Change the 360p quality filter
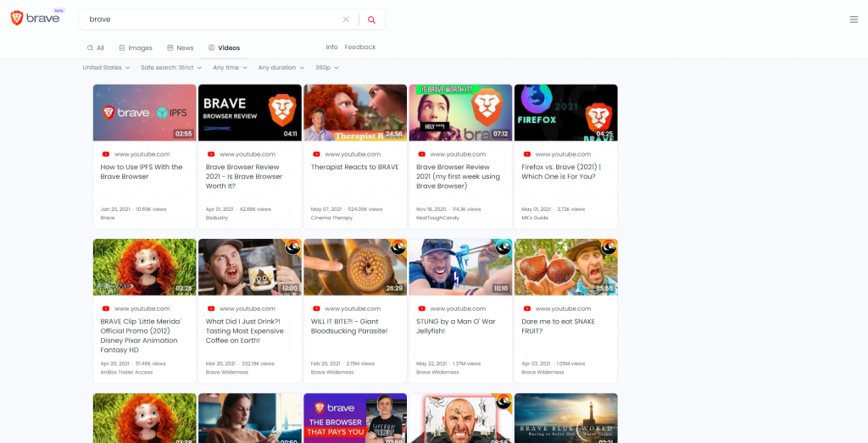 [326, 68]
